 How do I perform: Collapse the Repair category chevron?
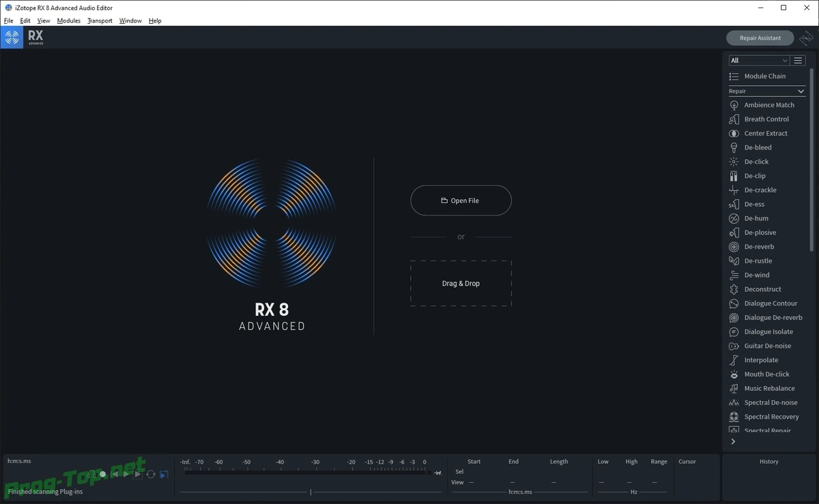(x=801, y=91)
